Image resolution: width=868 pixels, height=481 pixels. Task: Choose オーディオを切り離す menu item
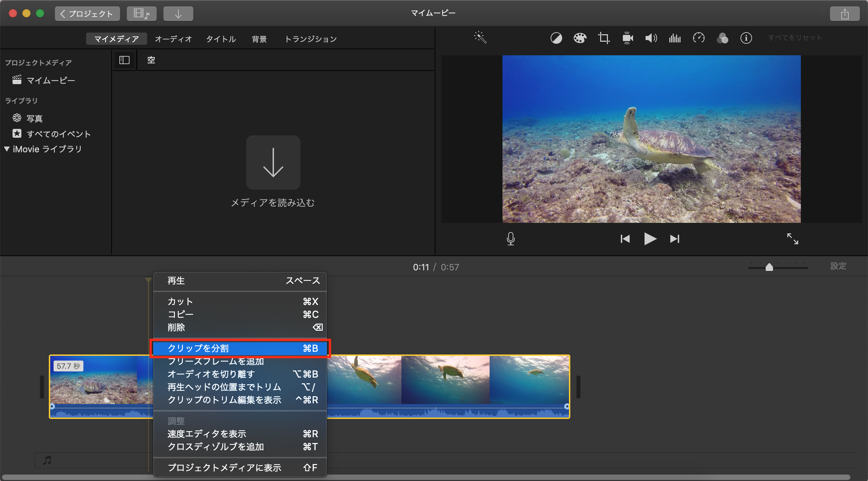[240, 374]
